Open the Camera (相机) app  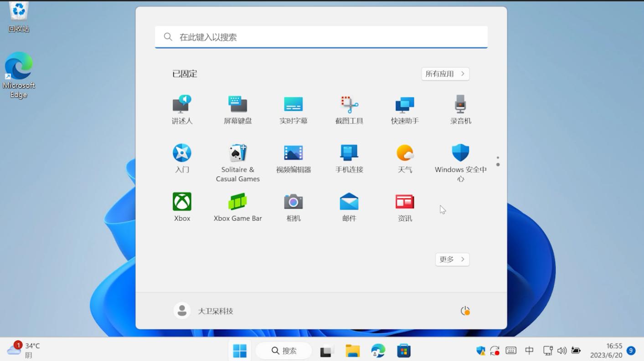(293, 206)
